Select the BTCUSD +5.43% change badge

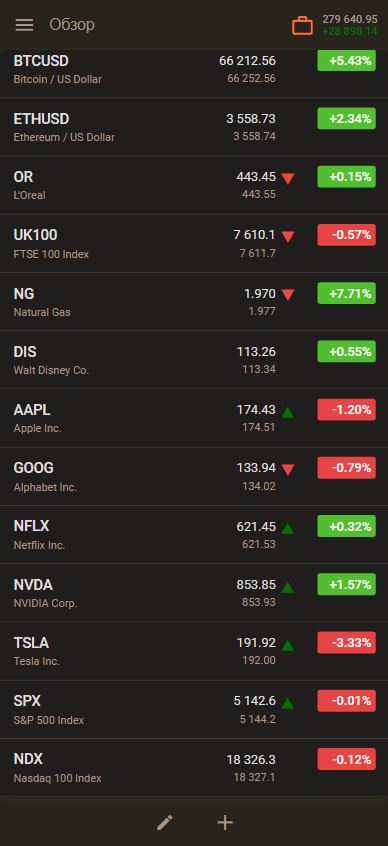pos(346,60)
